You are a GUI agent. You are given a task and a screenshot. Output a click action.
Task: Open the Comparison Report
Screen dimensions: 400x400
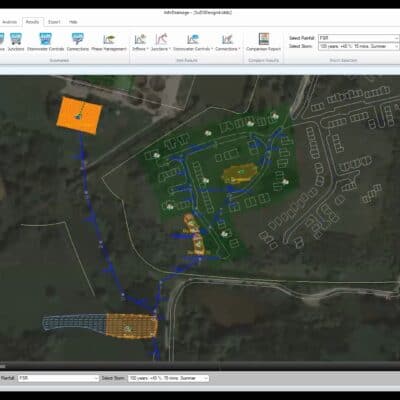(264, 42)
